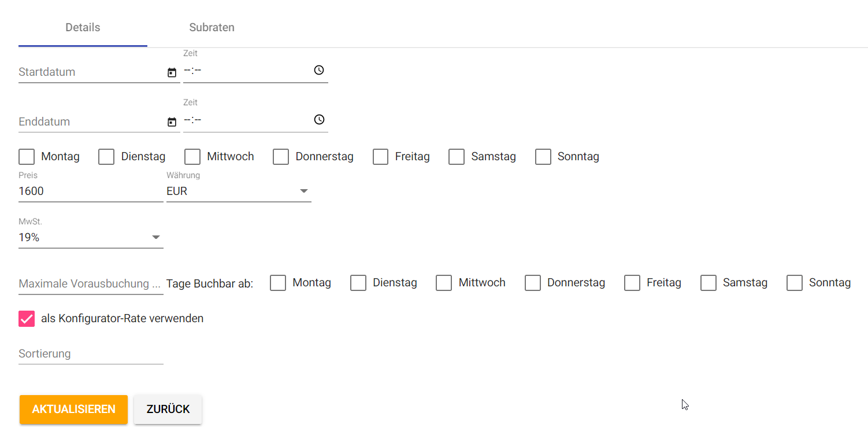Check the upper Montag weekday checkbox

(27, 157)
